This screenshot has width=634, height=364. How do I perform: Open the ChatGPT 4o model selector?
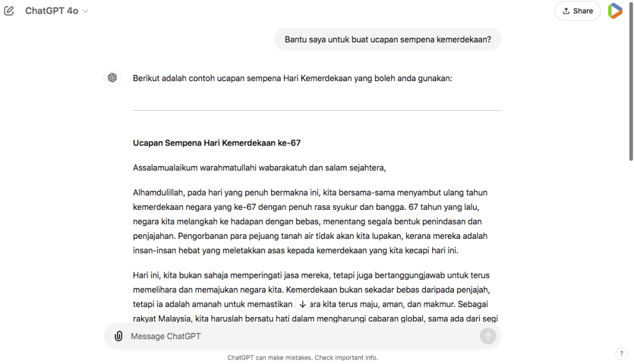coord(56,11)
